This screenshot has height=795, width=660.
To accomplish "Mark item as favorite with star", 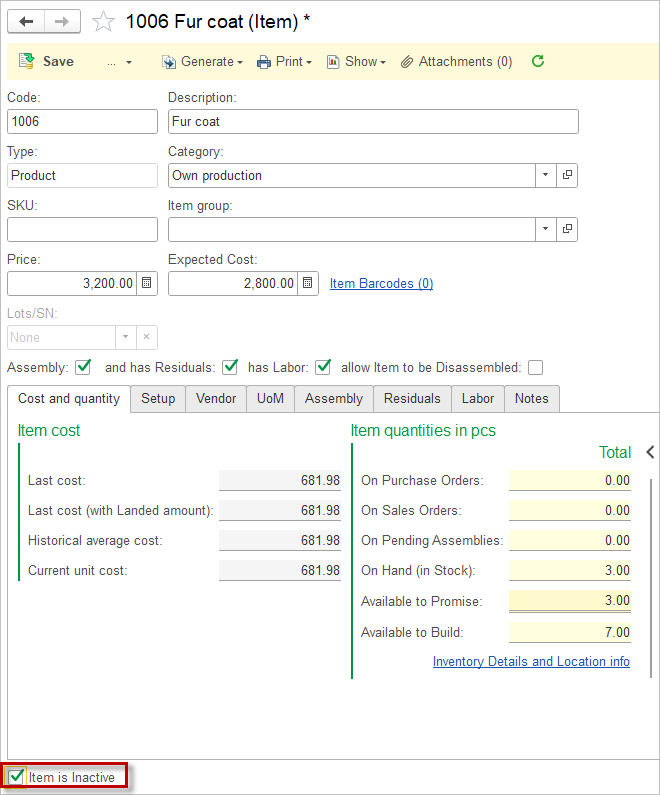I will [x=103, y=21].
